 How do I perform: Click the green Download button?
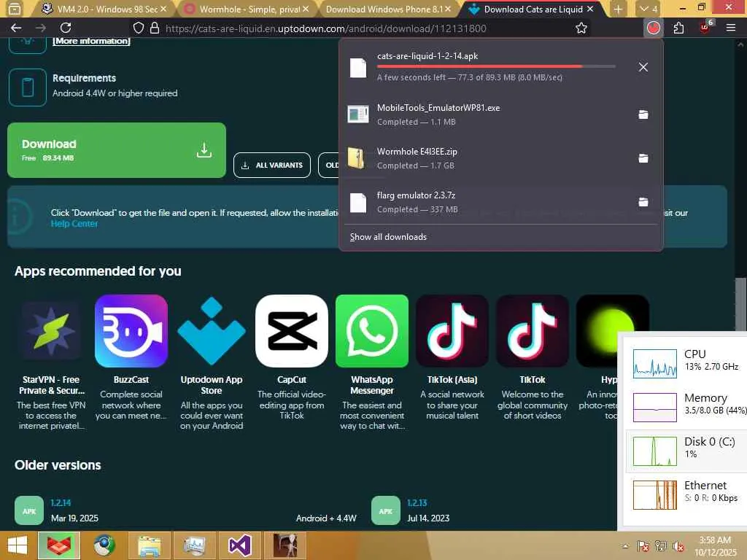click(x=117, y=150)
